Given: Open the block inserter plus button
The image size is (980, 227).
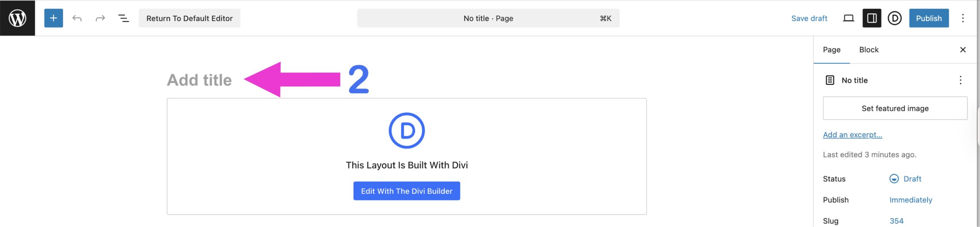Looking at the screenshot, I should point(54,18).
